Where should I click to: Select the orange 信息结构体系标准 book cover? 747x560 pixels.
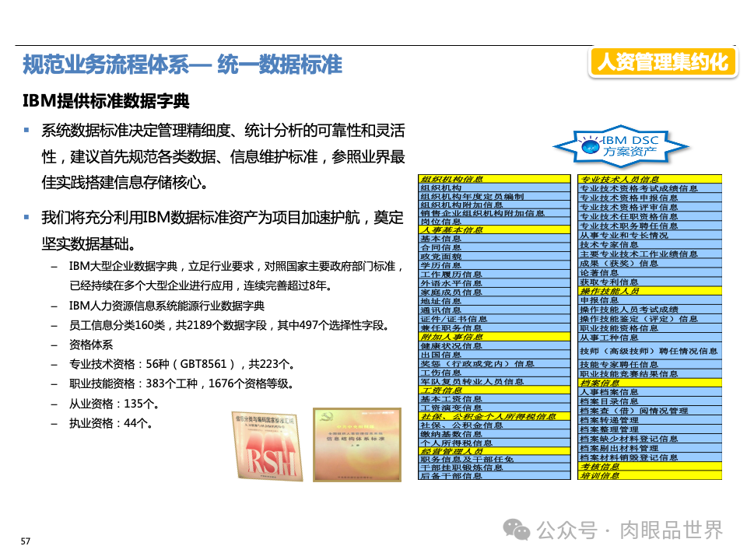click(x=357, y=445)
